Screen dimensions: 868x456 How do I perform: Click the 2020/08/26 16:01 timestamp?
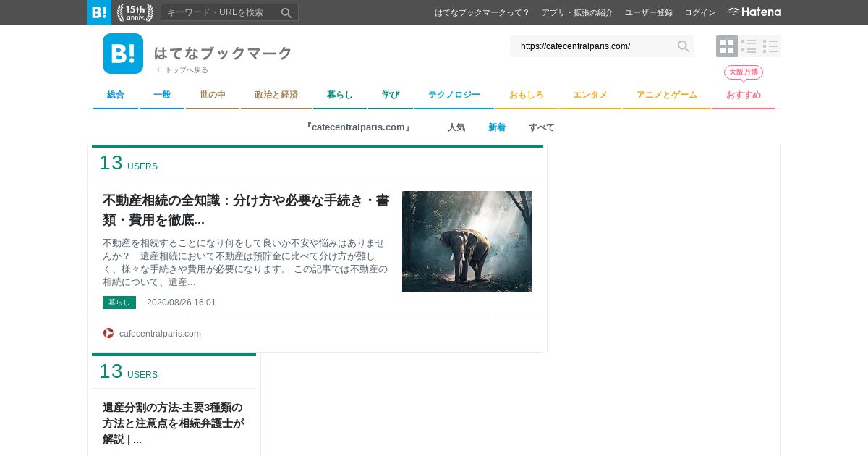pyautogui.click(x=182, y=303)
